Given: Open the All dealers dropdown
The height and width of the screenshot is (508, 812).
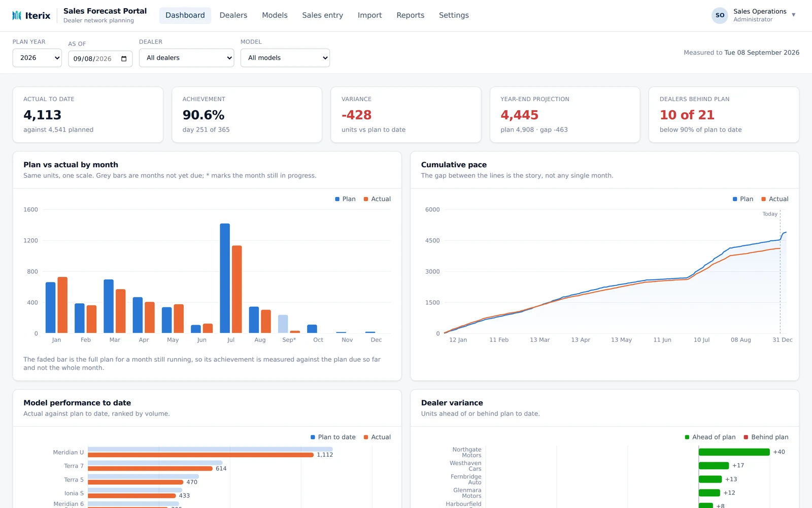Looking at the screenshot, I should pos(186,58).
